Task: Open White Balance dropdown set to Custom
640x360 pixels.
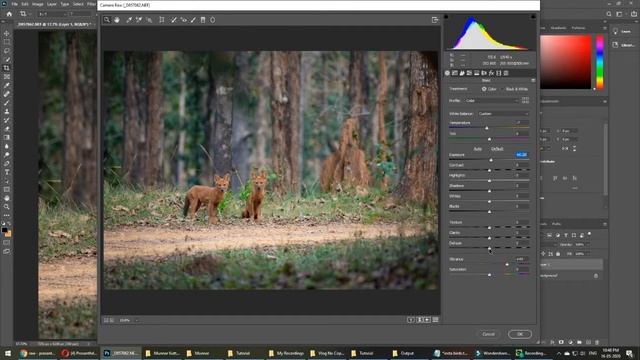Action: (x=503, y=113)
